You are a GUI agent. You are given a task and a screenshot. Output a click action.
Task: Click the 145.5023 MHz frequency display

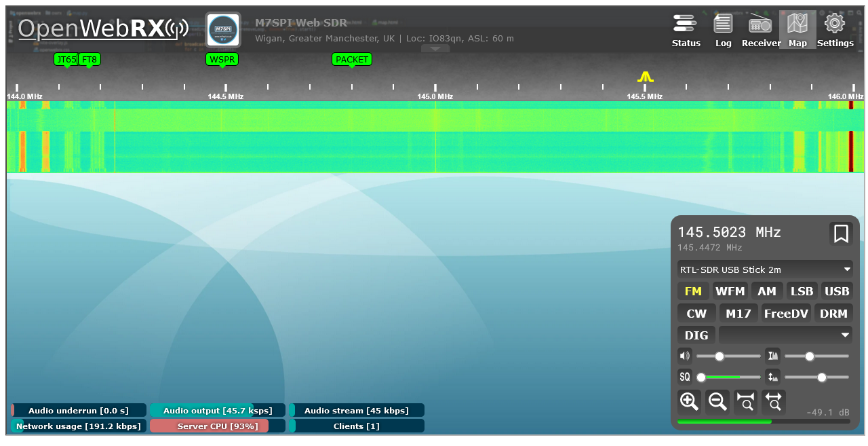point(729,232)
